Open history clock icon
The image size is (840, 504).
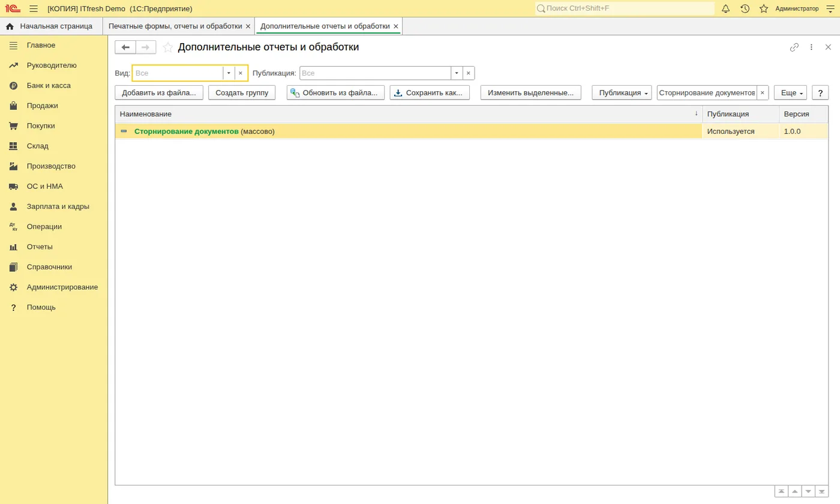pos(745,8)
